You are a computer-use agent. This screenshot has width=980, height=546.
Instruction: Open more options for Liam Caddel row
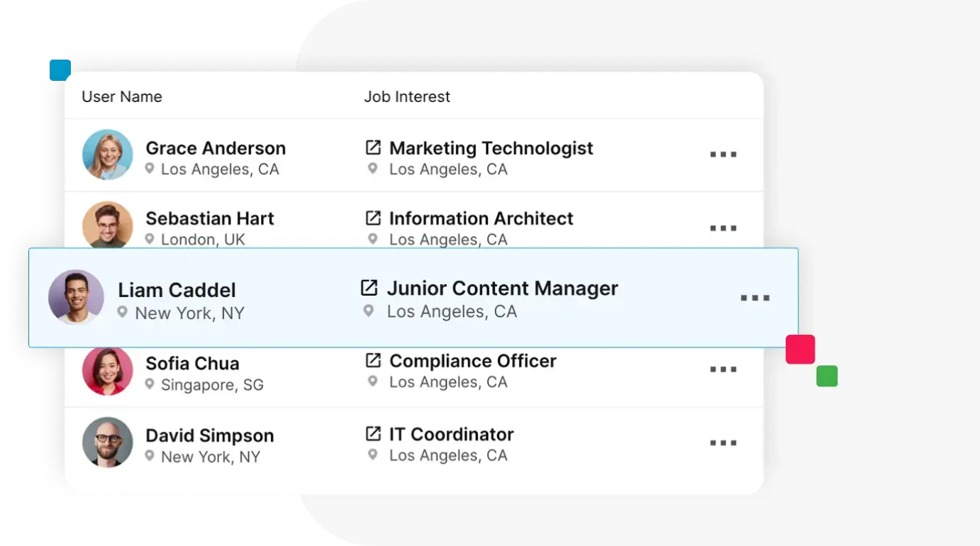click(x=755, y=298)
